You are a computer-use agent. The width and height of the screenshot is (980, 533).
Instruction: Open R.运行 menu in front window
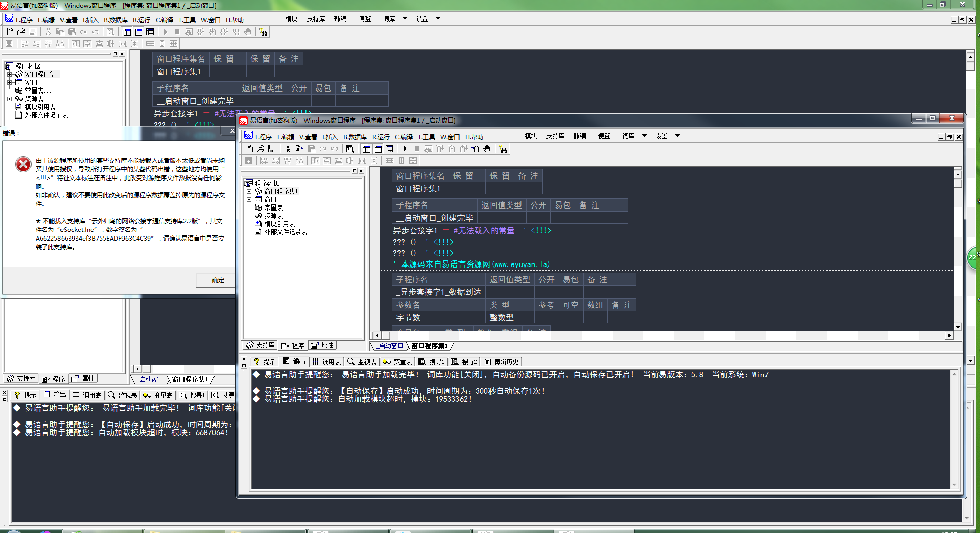pos(381,137)
